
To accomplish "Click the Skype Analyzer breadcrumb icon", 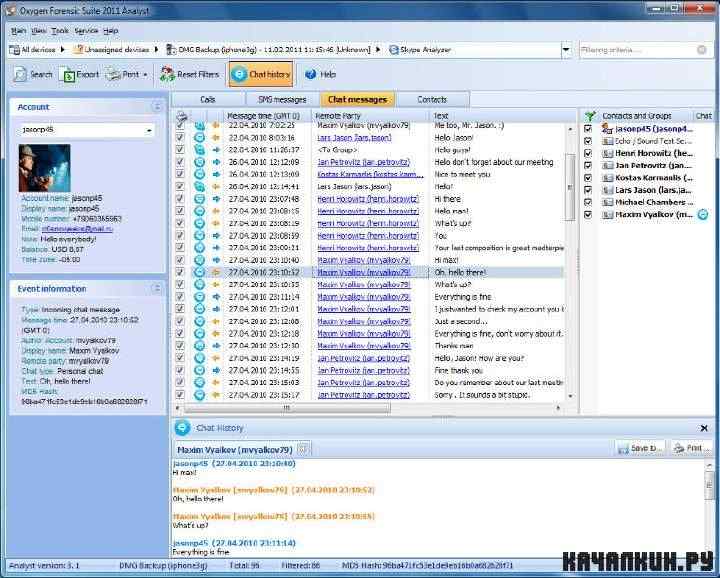I will click(394, 50).
